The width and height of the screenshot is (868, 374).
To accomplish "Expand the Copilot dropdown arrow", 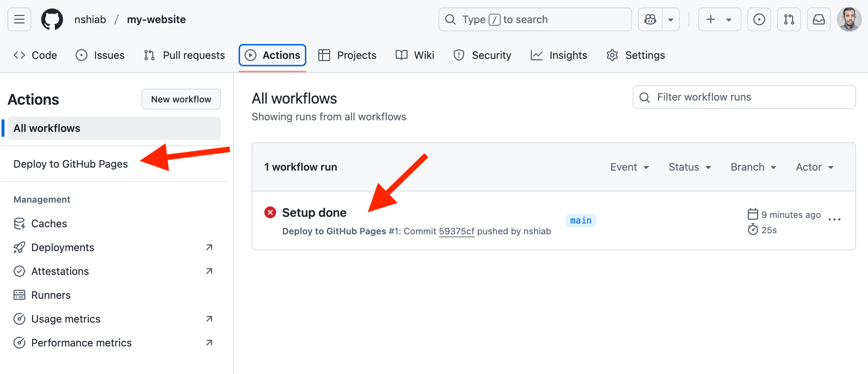I will [x=671, y=19].
